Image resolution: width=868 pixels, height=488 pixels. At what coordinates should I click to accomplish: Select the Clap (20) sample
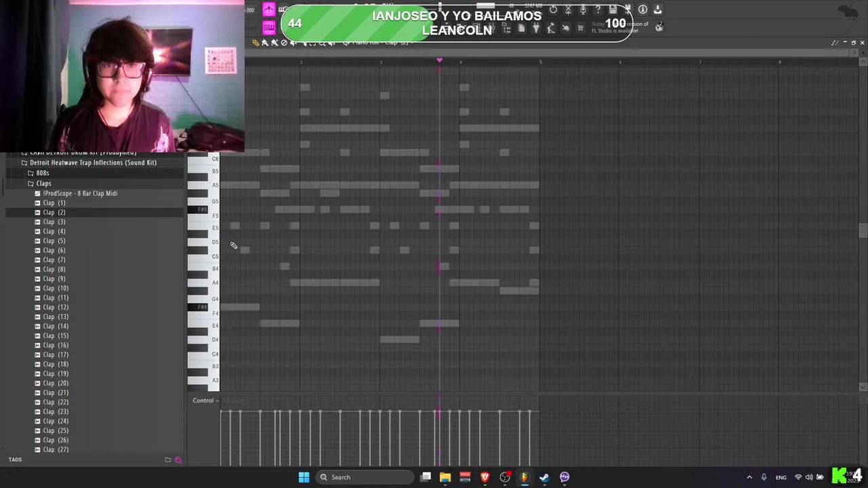[x=56, y=383]
